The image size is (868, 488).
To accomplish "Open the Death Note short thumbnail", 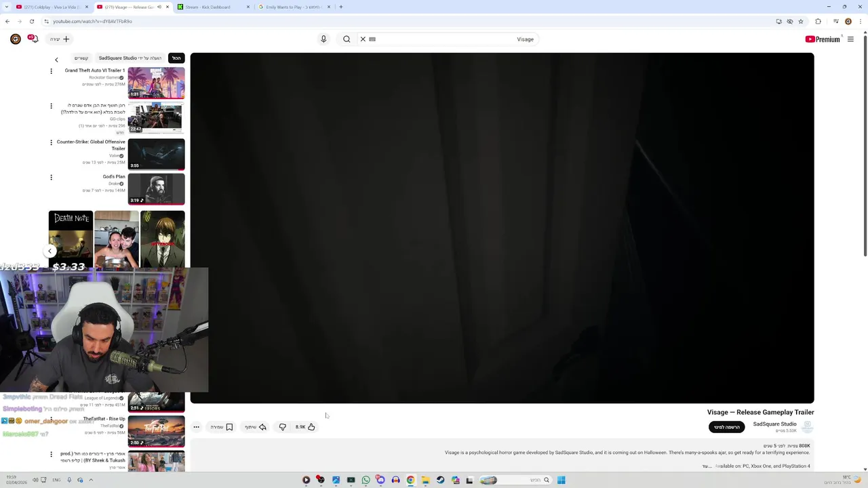I will click(x=71, y=239).
